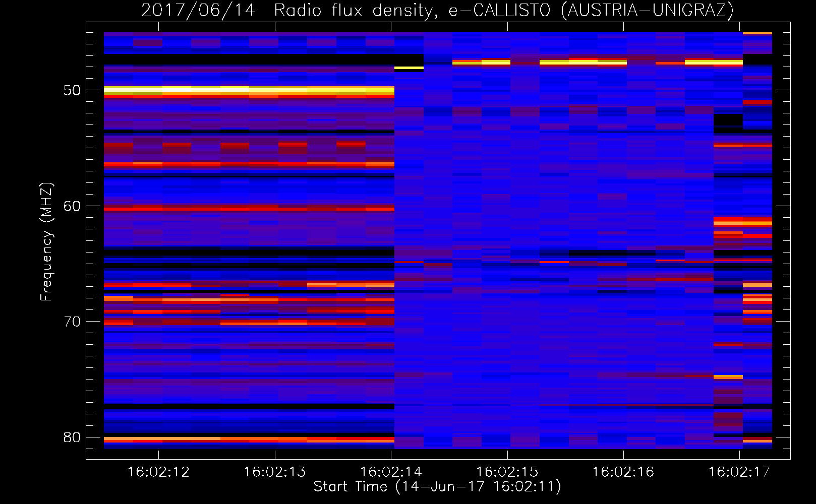816x504 pixels.
Task: Click the Frequency (MHZ) axis label
Action: tap(46, 241)
